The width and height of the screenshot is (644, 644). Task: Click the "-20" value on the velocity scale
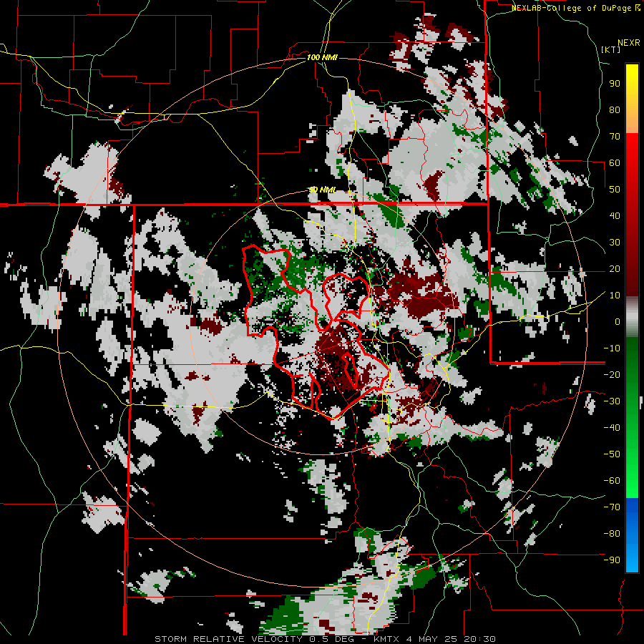coord(612,375)
